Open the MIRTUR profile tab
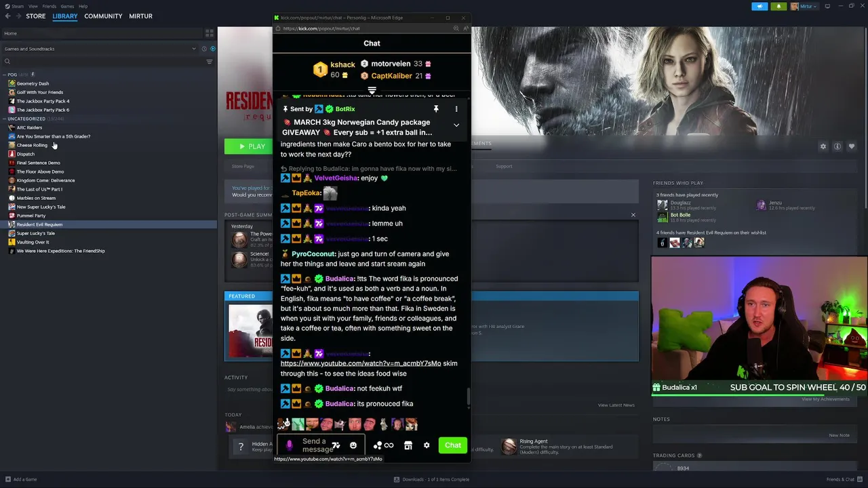Screen dimensions: 868x488 (x=140, y=16)
